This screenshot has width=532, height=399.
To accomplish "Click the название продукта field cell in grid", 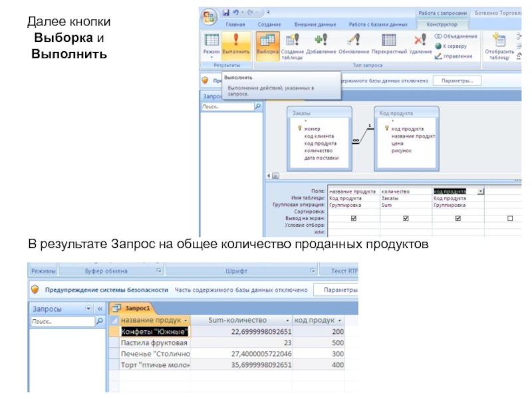I will pos(354,192).
